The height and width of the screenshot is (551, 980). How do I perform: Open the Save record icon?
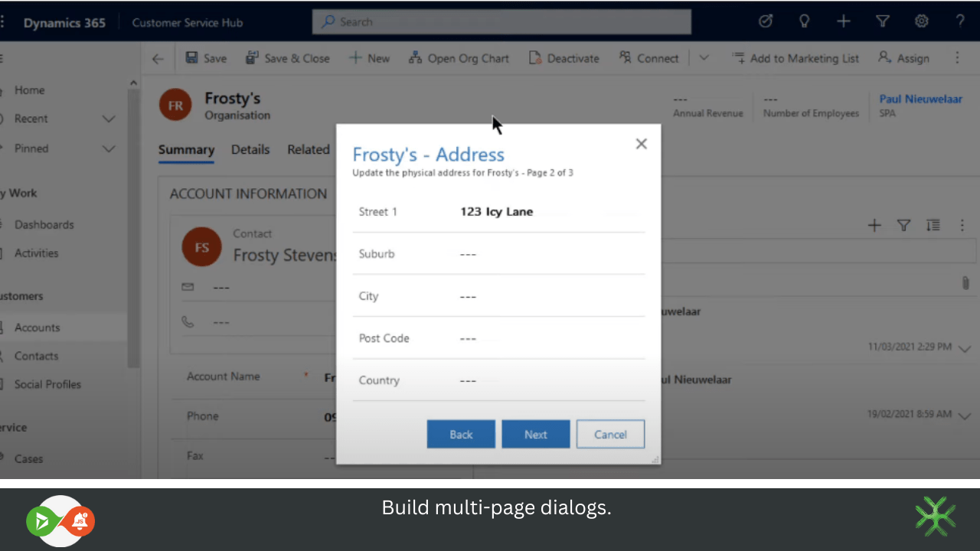click(x=191, y=57)
